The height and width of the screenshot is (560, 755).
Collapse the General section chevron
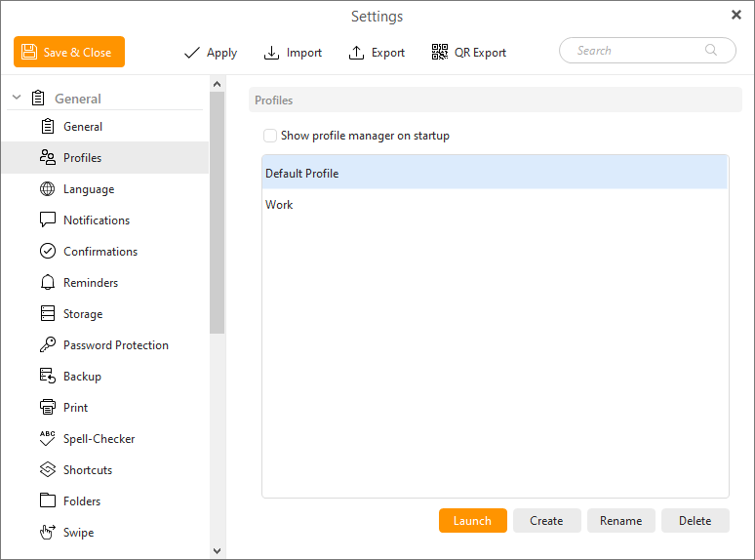[17, 99]
